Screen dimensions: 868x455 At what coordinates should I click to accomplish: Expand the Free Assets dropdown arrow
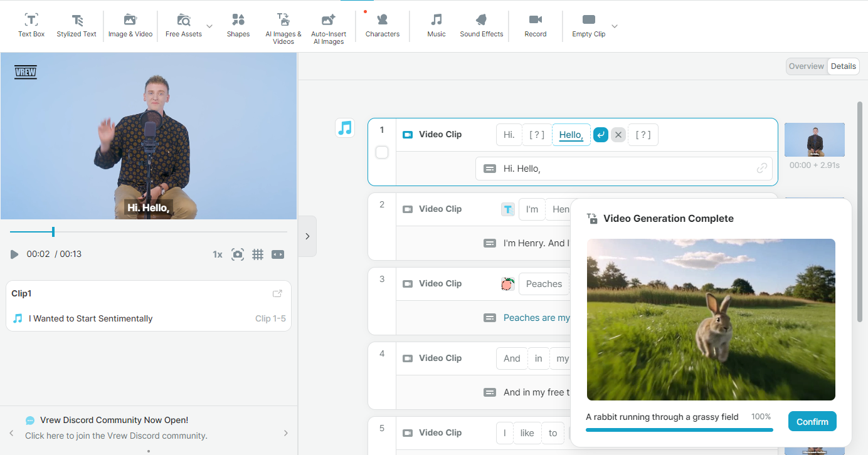[x=209, y=26]
